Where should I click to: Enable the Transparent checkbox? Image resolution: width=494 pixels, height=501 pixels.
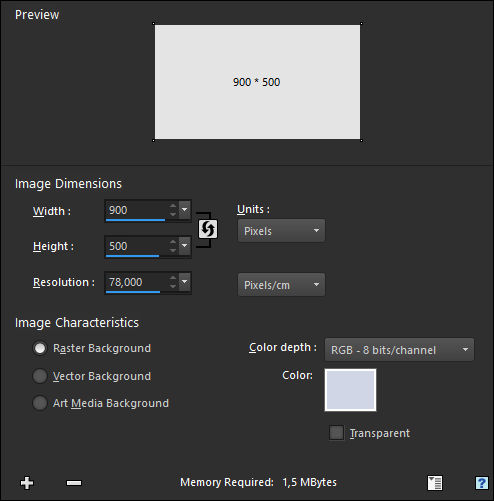pyautogui.click(x=336, y=433)
